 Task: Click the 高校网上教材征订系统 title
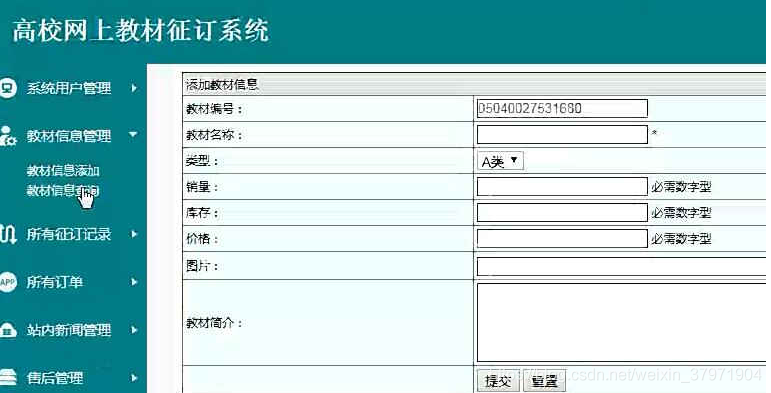tap(141, 30)
